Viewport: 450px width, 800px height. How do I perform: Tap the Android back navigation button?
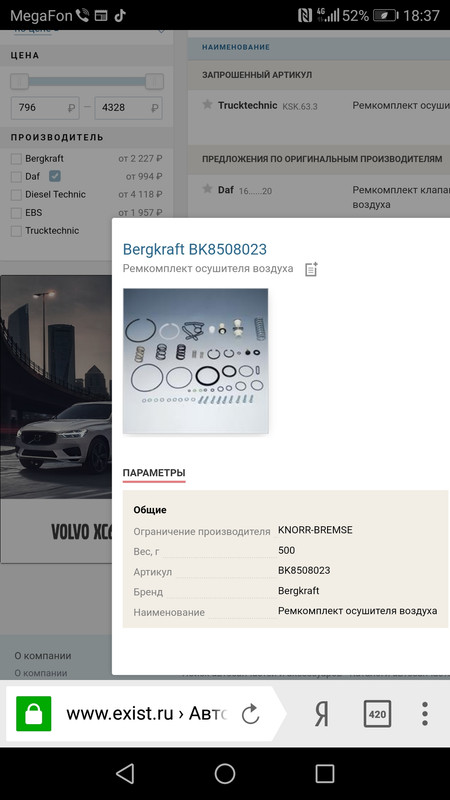pos(125,773)
